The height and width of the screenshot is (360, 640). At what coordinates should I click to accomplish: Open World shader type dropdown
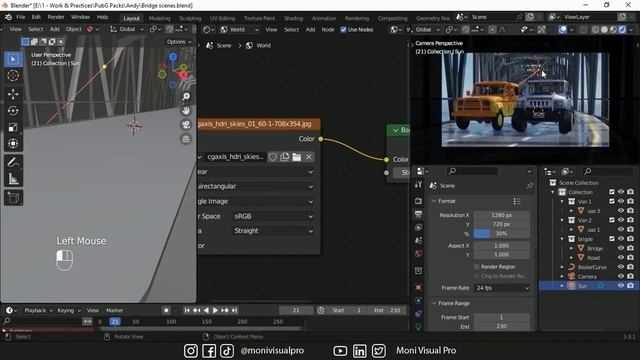coord(239,29)
